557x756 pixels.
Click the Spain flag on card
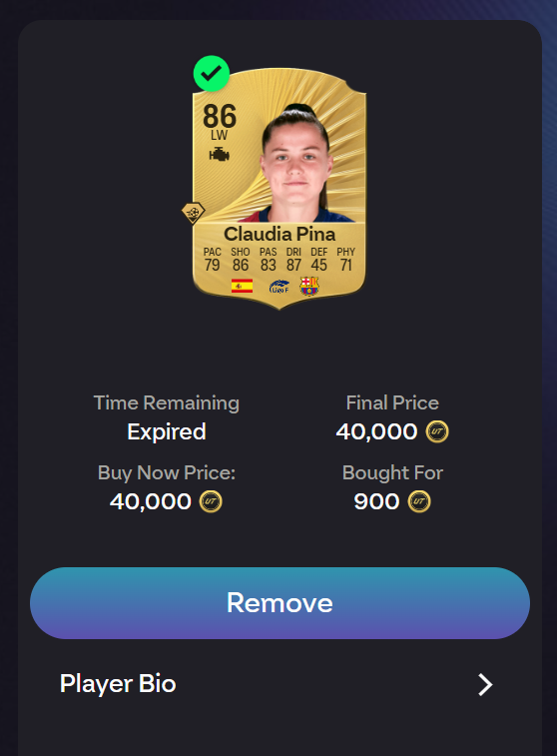pyautogui.click(x=242, y=286)
